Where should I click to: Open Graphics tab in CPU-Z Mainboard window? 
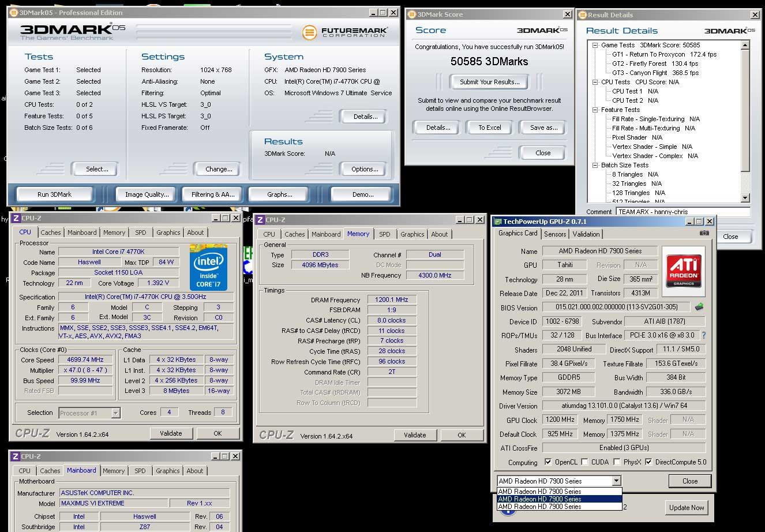(x=168, y=471)
